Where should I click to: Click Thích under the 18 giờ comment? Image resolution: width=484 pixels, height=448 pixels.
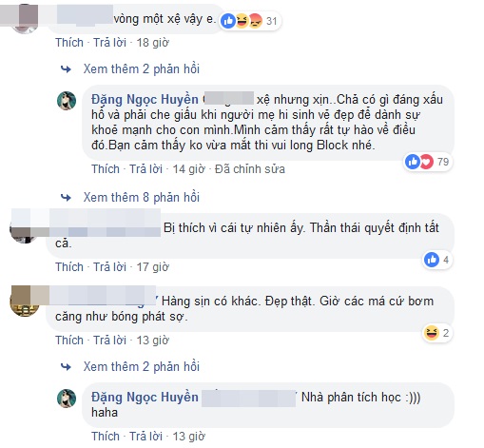coord(69,43)
